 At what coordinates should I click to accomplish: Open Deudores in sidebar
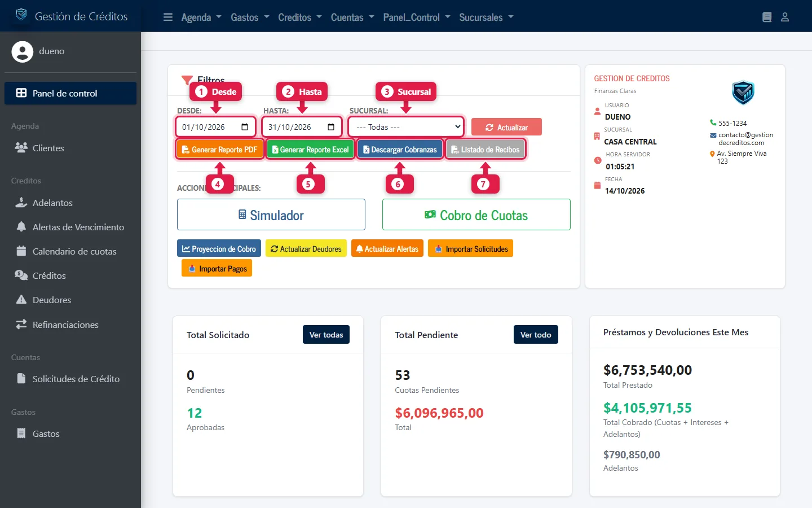[70, 300]
